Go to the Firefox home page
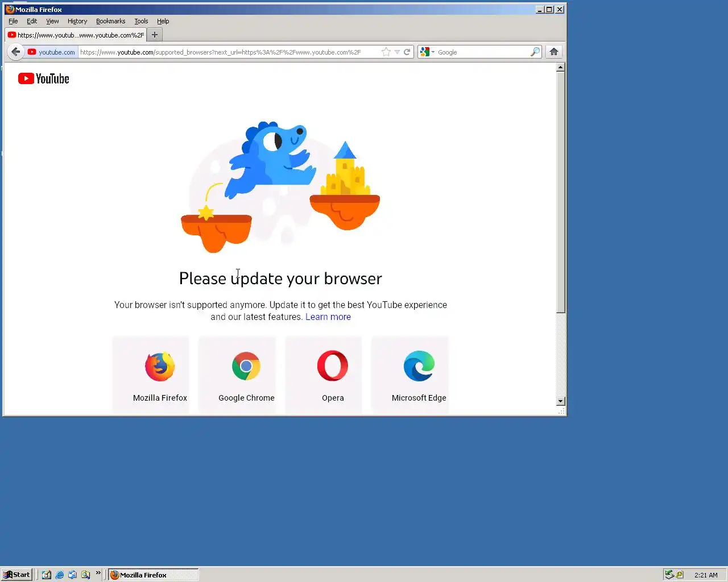Screen dimensions: 728x582 pyautogui.click(x=554, y=52)
